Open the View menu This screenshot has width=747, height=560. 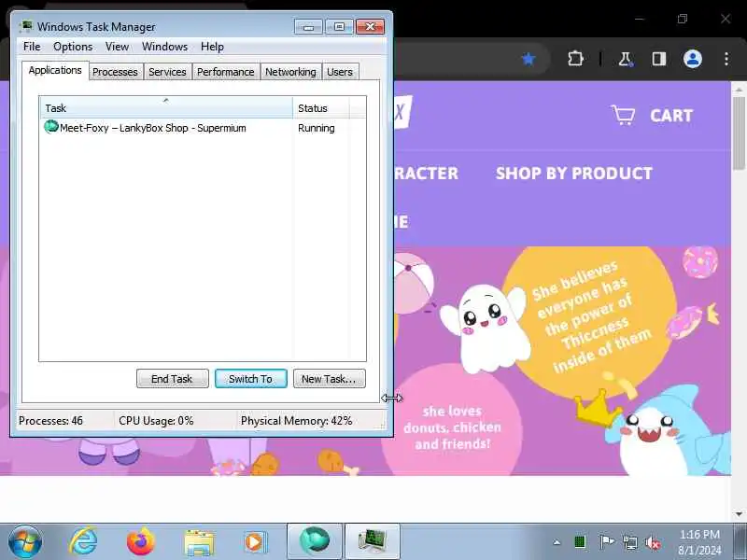117,47
